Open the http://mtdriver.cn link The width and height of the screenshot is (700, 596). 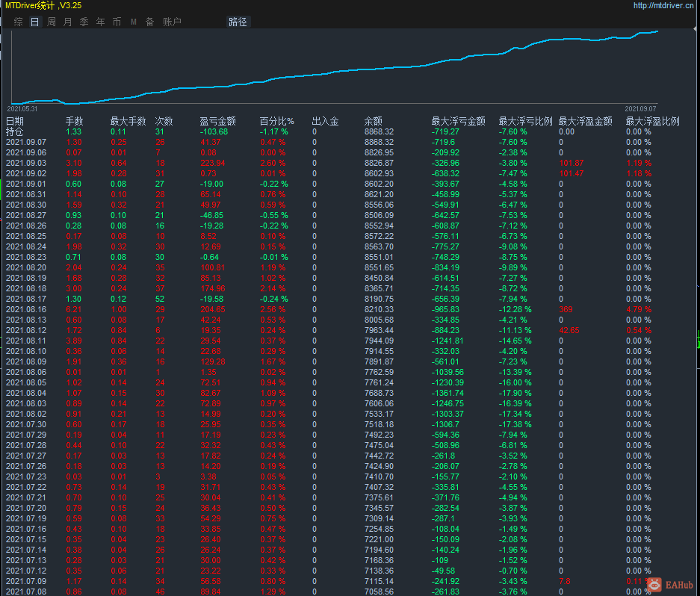coord(663,5)
